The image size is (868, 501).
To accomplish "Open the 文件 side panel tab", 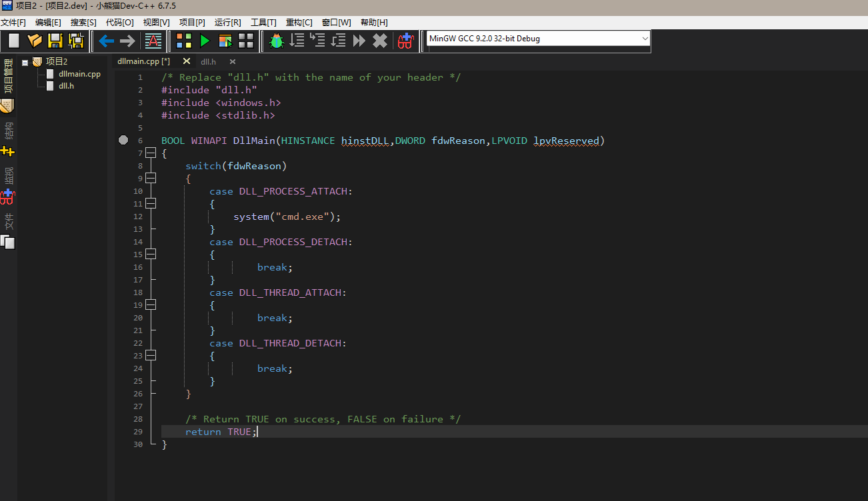I will coord(8,221).
